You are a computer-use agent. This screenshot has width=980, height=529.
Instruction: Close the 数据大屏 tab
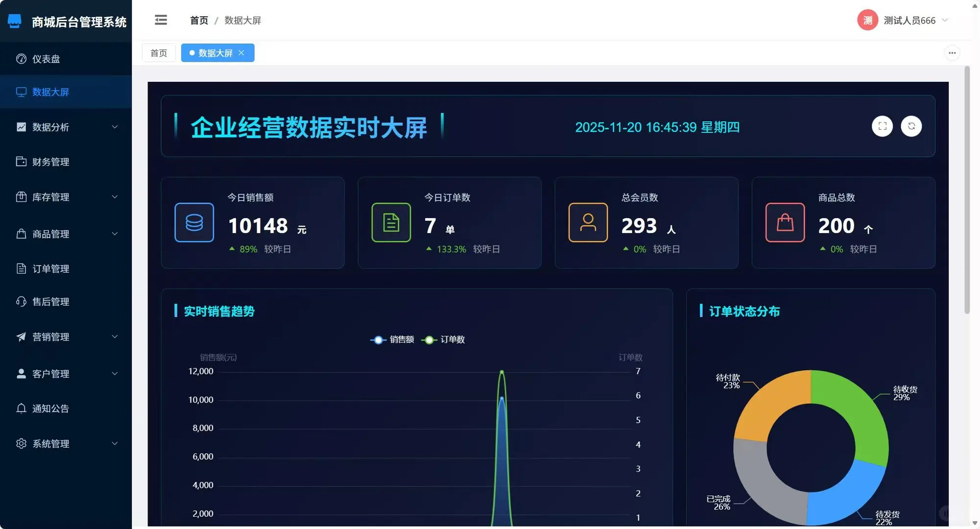(241, 52)
